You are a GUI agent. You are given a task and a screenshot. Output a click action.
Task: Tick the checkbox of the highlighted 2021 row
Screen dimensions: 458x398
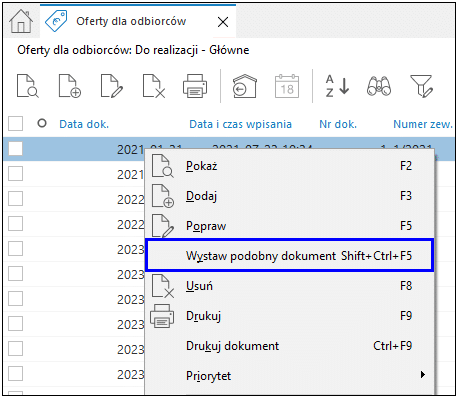click(x=15, y=149)
